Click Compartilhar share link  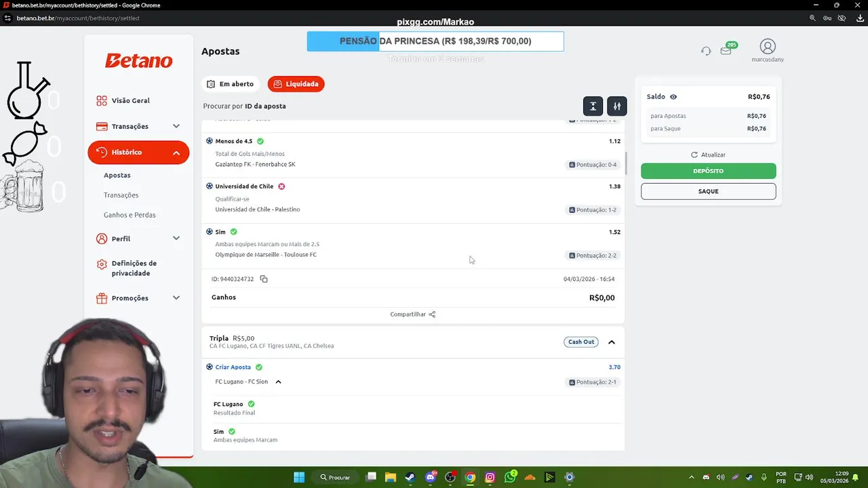click(412, 314)
